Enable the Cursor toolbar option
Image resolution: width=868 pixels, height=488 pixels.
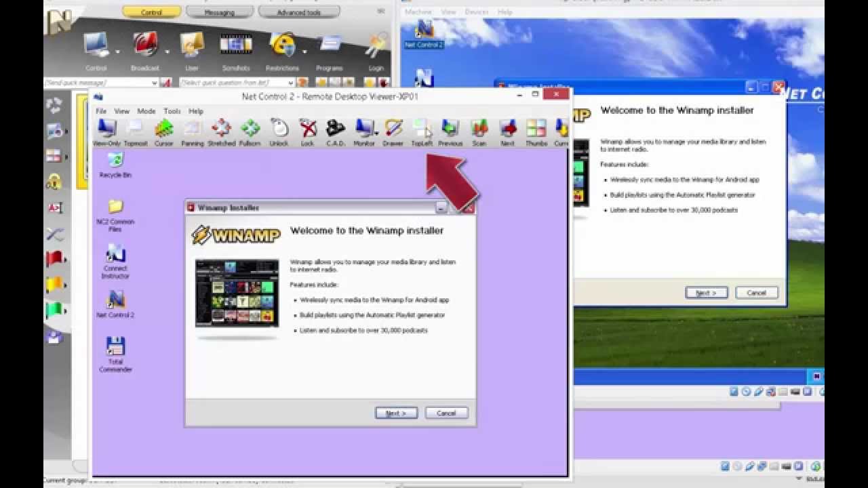164,132
